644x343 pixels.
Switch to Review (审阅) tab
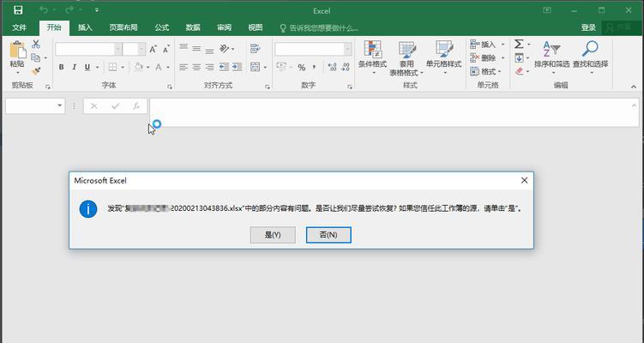pos(224,27)
